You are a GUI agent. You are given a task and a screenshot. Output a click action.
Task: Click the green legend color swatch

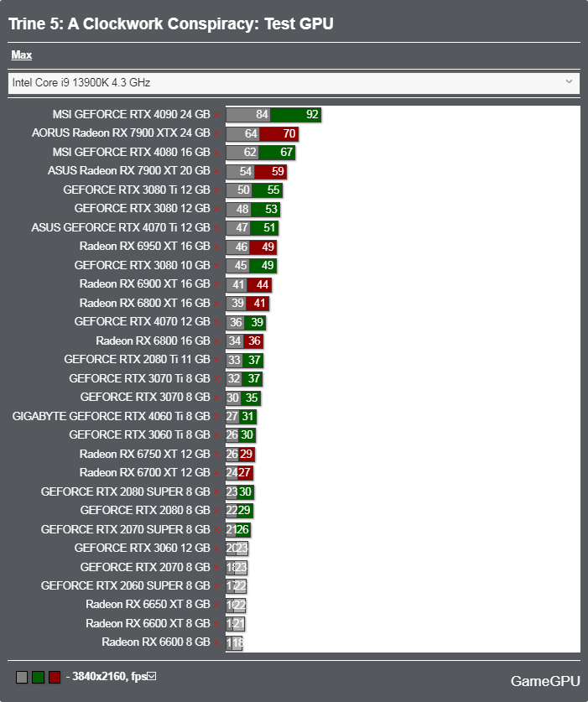[38, 677]
